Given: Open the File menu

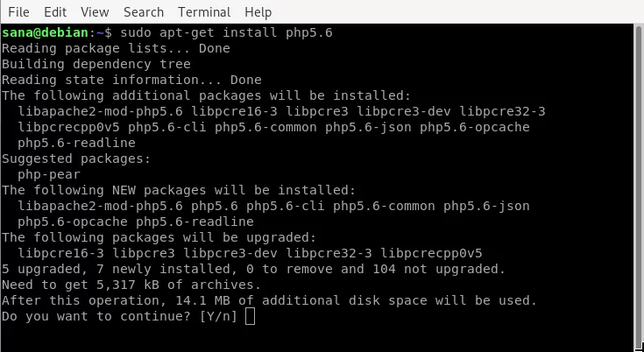Looking at the screenshot, I should click(x=18, y=12).
